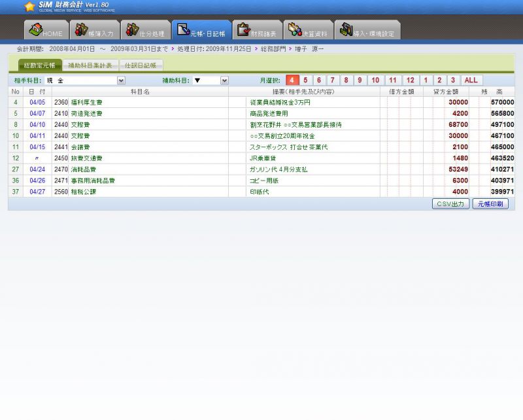523x420 pixels.
Task: Show ALL months in month selector
Action: [x=471, y=80]
